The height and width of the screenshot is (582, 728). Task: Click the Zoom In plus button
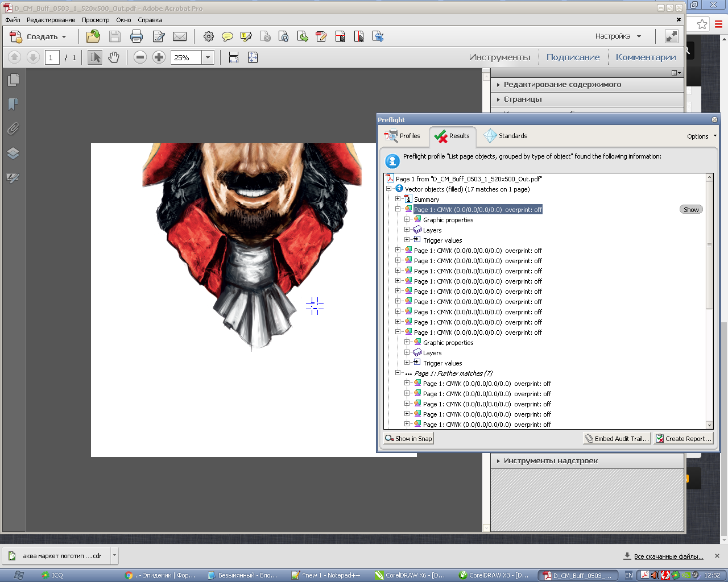click(159, 57)
